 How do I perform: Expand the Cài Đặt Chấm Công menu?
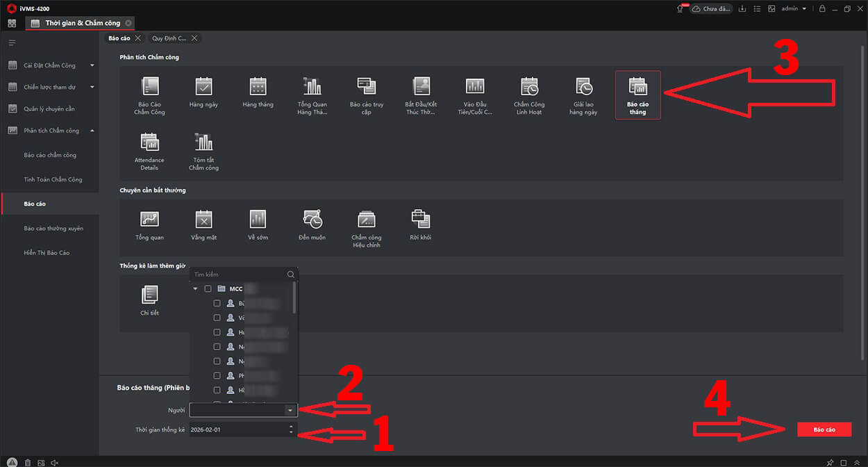click(92, 65)
